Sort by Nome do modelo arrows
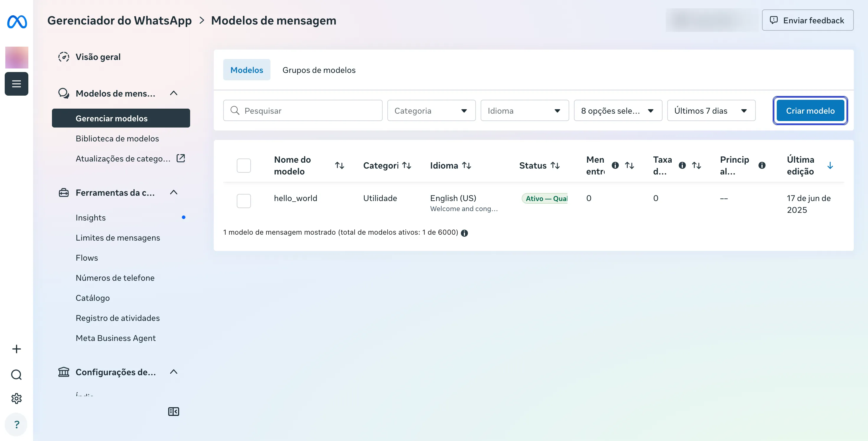This screenshot has width=868, height=441. 339,165
